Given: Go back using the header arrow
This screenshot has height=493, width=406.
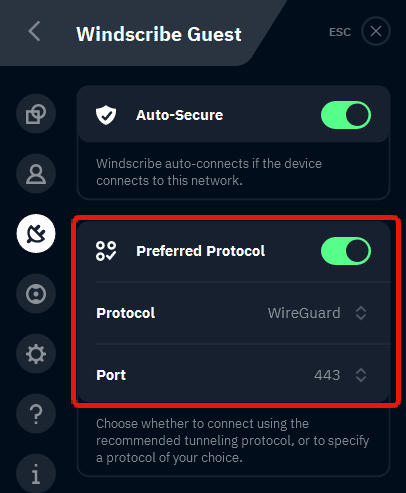Looking at the screenshot, I should (x=34, y=31).
